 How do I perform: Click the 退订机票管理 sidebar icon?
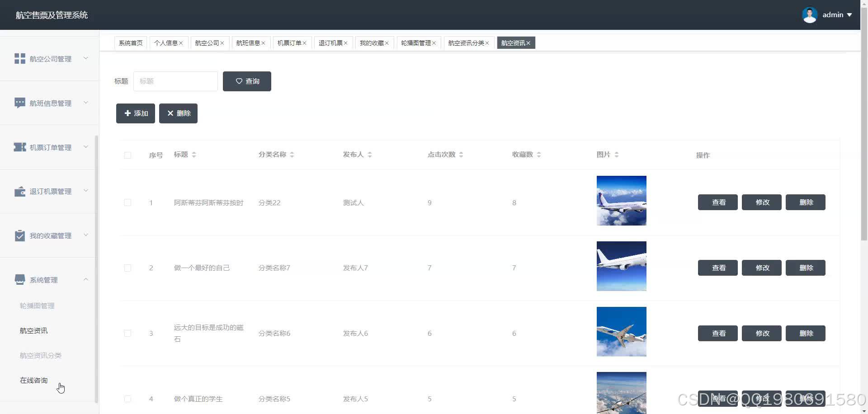point(20,191)
